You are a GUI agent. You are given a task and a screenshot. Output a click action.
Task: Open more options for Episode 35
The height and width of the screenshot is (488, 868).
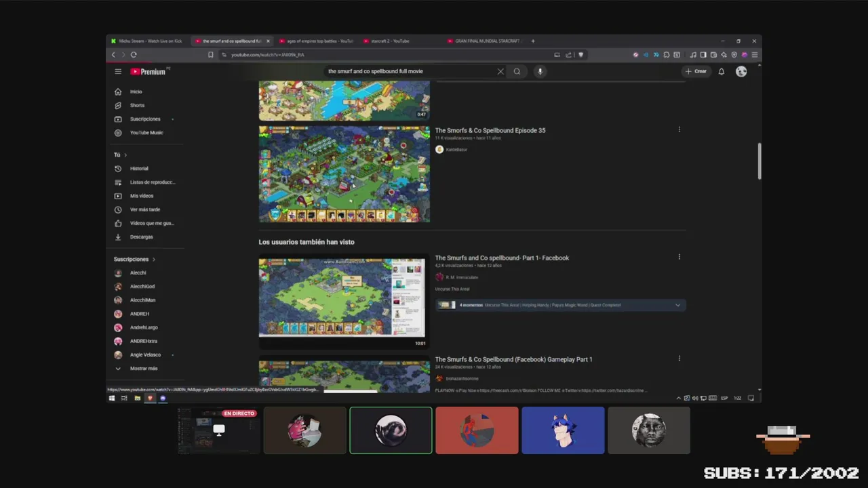click(679, 129)
